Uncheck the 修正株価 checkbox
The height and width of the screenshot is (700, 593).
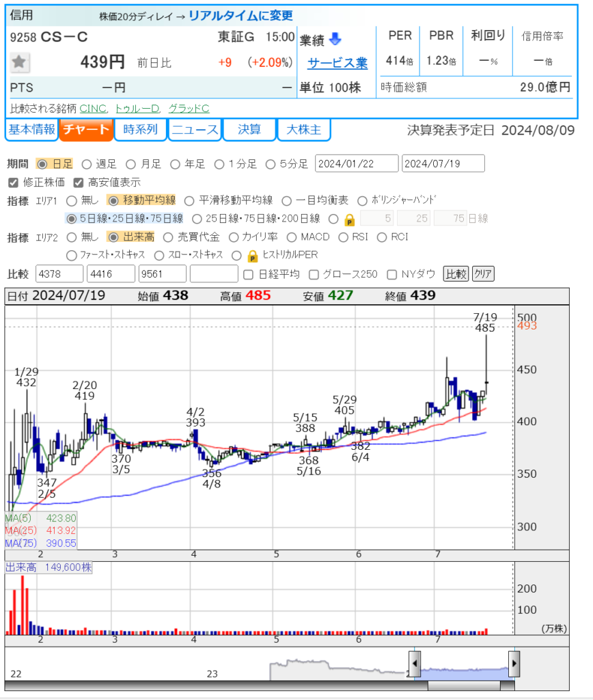[x=12, y=183]
